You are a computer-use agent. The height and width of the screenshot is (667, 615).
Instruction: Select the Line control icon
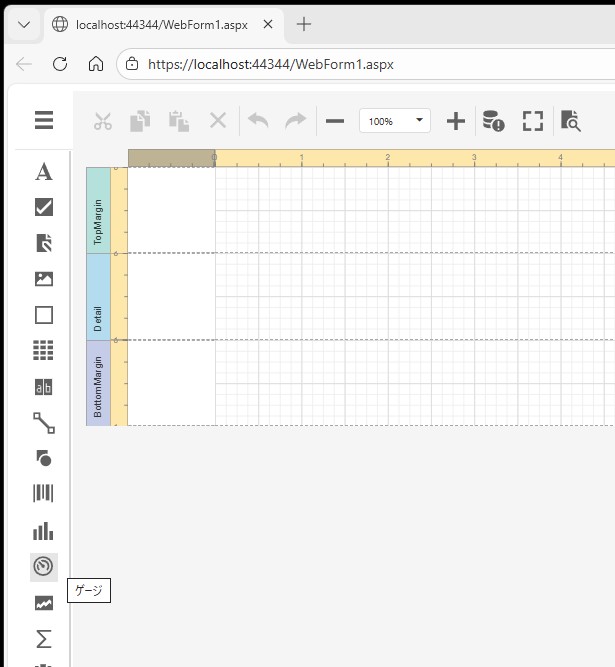pos(43,422)
